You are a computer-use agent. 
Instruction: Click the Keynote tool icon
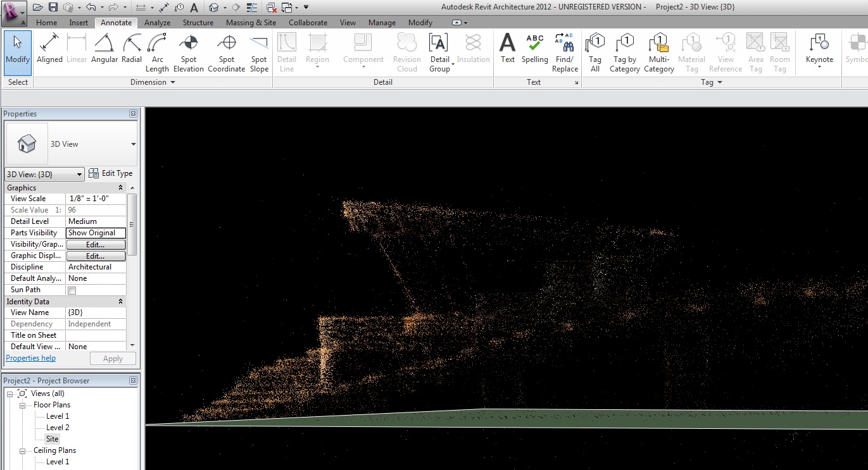(x=819, y=44)
